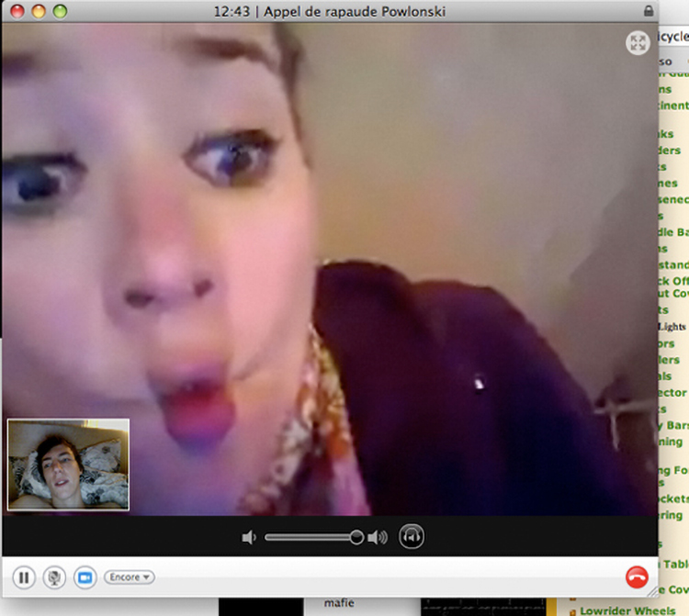Click the green zoom window button
The image size is (689, 616).
61,11
